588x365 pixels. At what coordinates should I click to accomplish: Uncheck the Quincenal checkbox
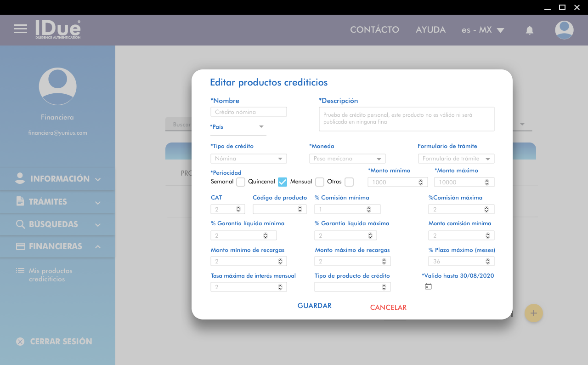pyautogui.click(x=283, y=182)
